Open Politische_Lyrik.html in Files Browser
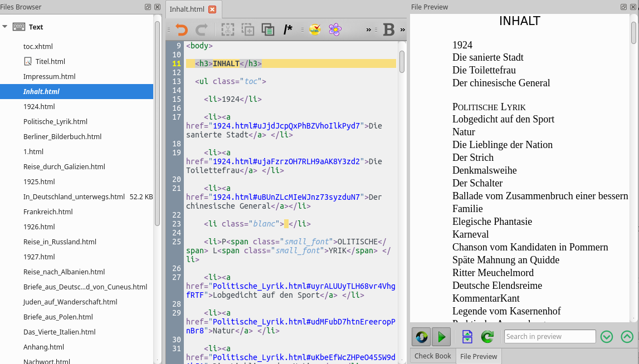639x364 pixels. click(55, 121)
